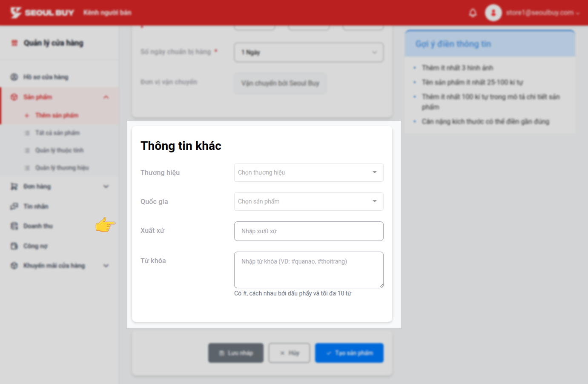Screen dimensions: 588x384
Task: Click the Tin nhắn messages icon
Action: tap(14, 206)
